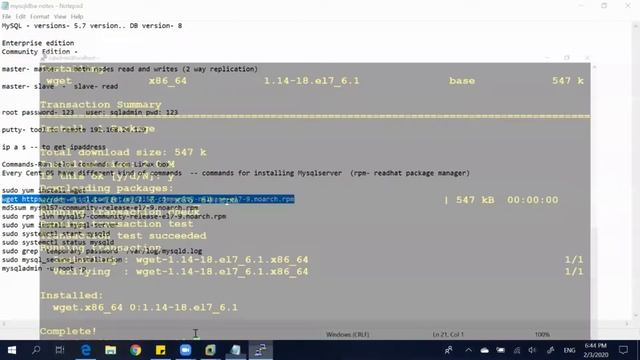Open OneDrive cloud tray icon

484,350
